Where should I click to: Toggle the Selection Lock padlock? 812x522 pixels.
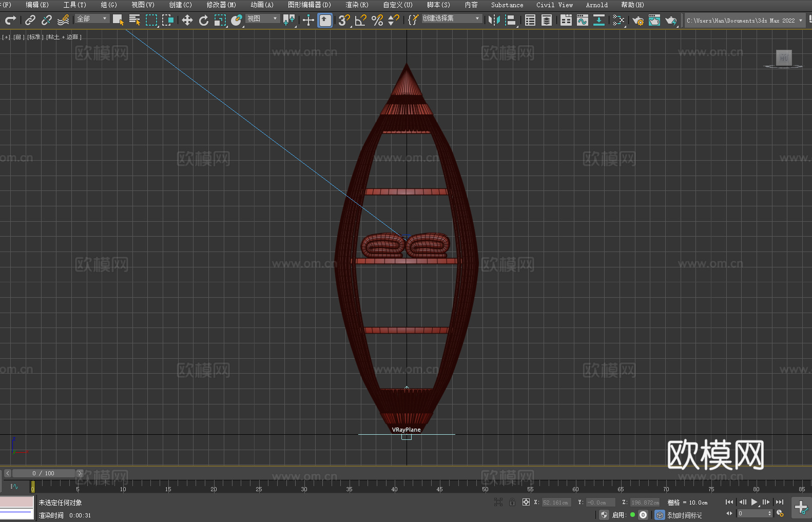pos(512,502)
